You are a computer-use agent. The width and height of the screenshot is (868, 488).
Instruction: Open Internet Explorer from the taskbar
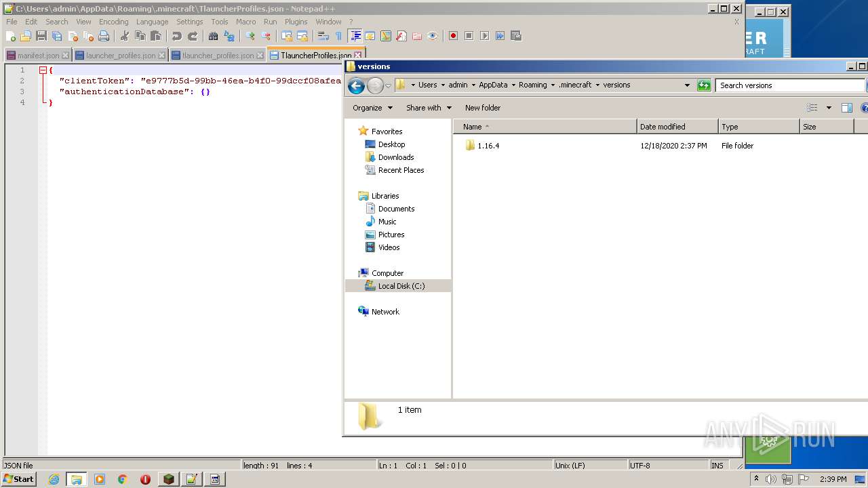[54, 479]
